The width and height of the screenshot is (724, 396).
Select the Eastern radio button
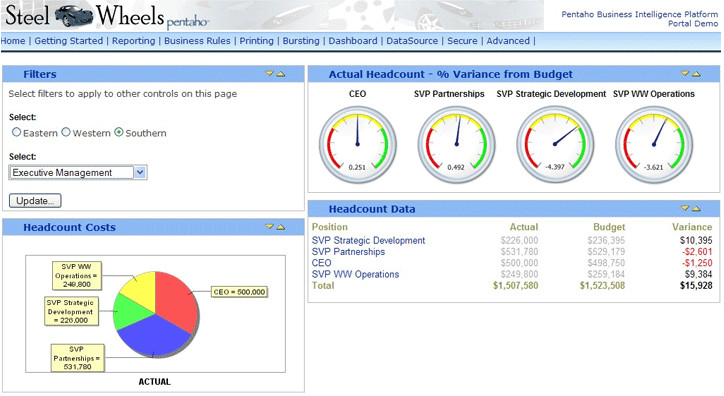coord(17,132)
